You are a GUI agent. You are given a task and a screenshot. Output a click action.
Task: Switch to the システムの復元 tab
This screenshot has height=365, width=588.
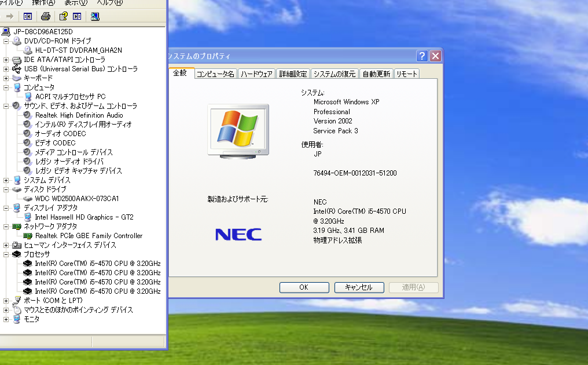335,74
